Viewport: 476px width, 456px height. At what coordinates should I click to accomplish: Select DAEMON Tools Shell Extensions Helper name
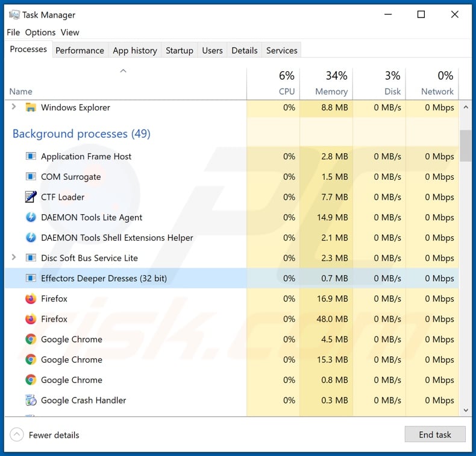117,238
